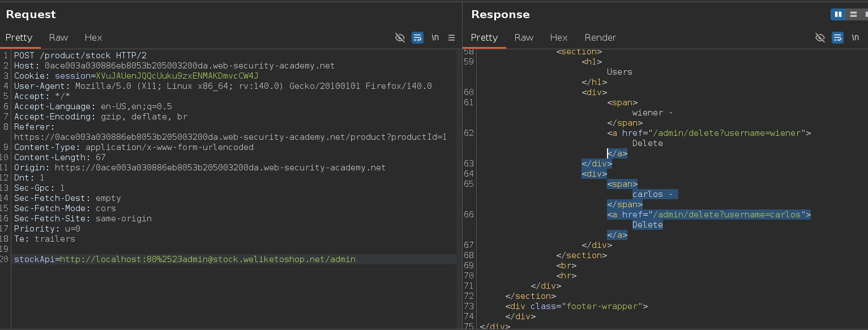The image size is (868, 330).
Task: Click the div class="footer-wrapper" line
Action: coord(576,306)
